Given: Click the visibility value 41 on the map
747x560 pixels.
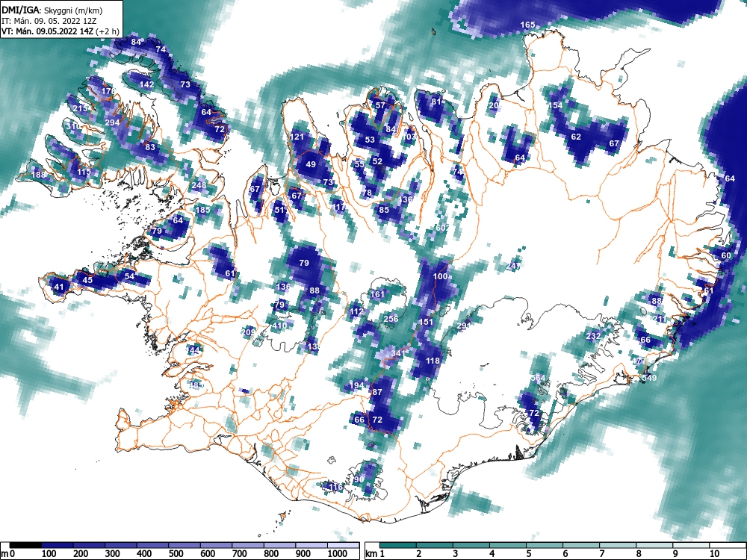Looking at the screenshot, I should 58,287.
